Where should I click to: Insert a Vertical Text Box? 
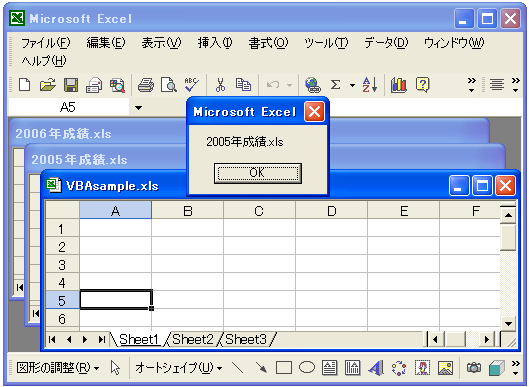click(353, 368)
